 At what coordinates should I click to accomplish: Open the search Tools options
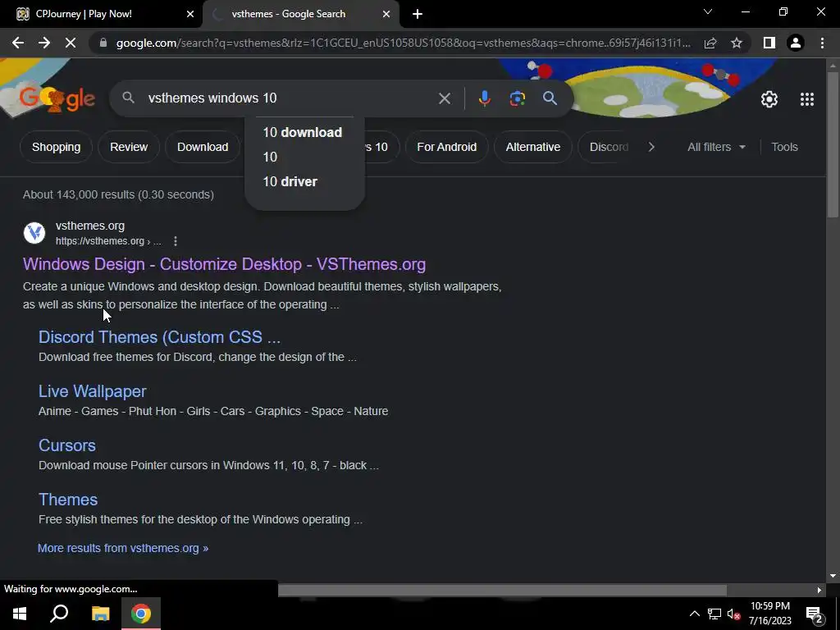(784, 147)
